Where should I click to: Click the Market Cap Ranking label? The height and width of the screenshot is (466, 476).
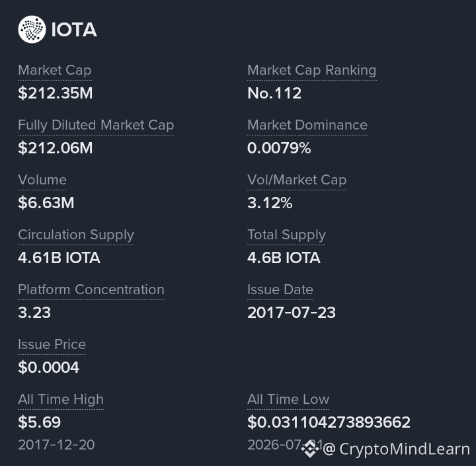click(312, 71)
